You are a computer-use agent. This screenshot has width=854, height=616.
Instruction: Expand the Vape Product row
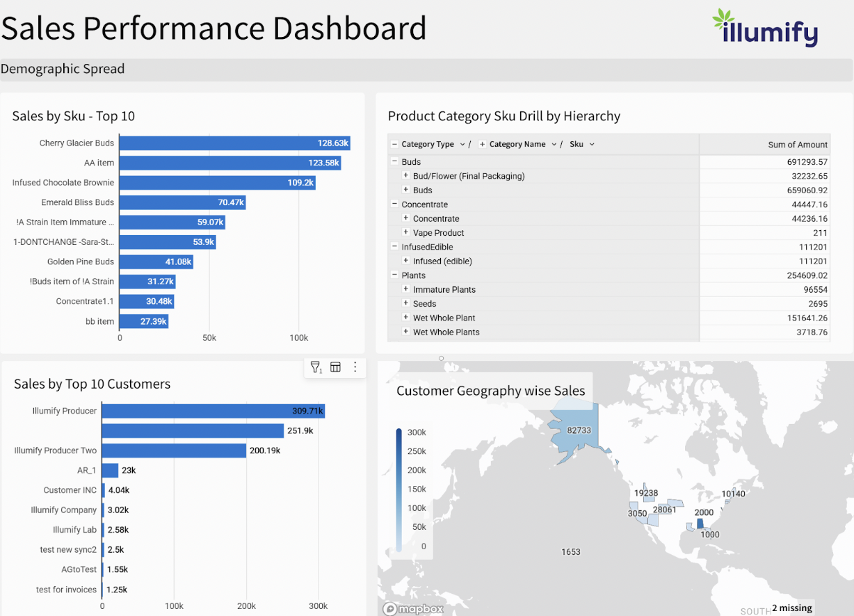[x=406, y=233]
